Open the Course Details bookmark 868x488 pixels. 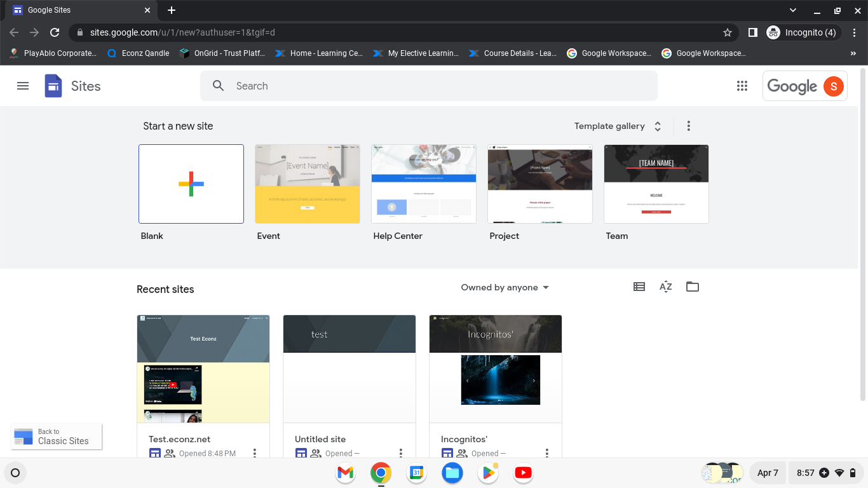[513, 53]
